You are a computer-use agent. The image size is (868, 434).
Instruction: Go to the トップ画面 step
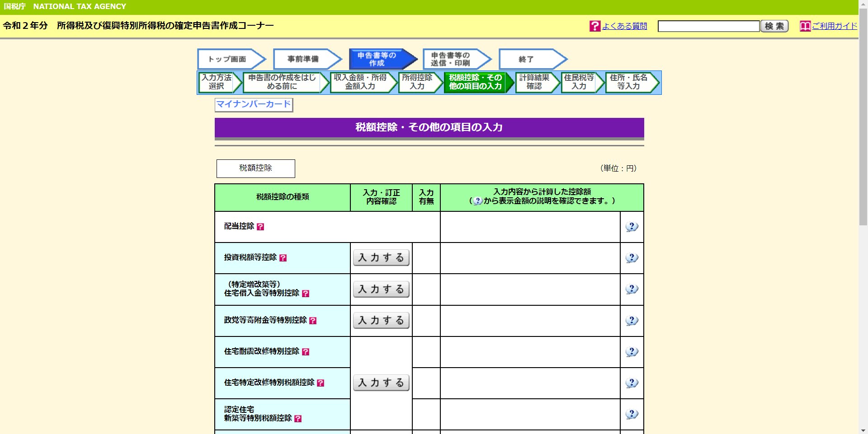tap(231, 59)
